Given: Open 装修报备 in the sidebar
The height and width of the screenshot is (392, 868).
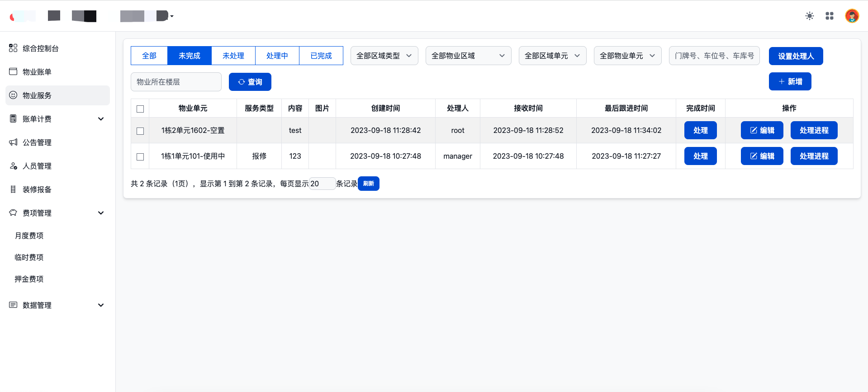Looking at the screenshot, I should click(x=57, y=189).
